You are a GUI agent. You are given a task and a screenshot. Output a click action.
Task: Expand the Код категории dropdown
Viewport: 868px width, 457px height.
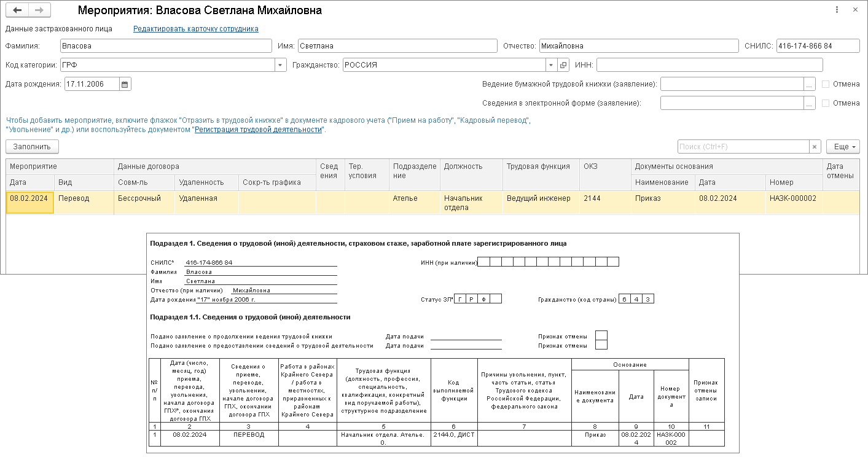tap(280, 65)
